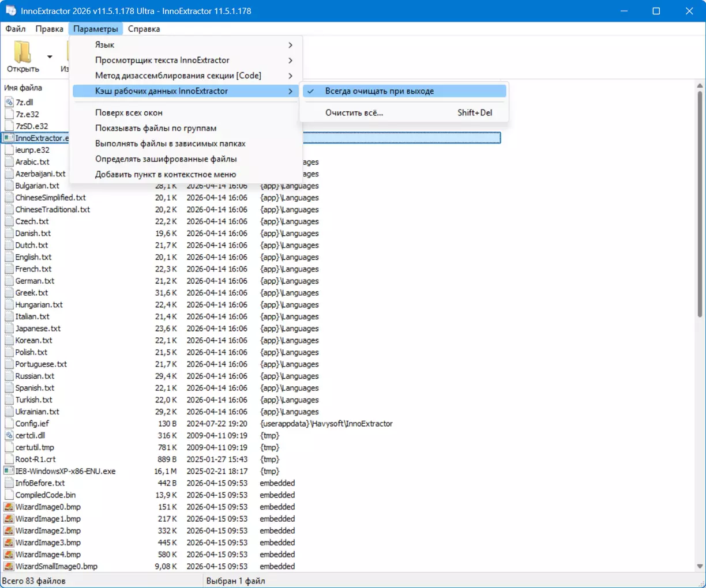Click the Config.ief file icon
706x588 pixels.
tap(9, 424)
